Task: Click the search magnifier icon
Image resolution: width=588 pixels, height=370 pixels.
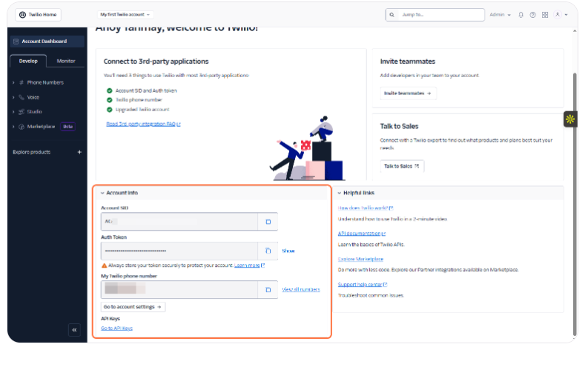Action: pyautogui.click(x=392, y=15)
